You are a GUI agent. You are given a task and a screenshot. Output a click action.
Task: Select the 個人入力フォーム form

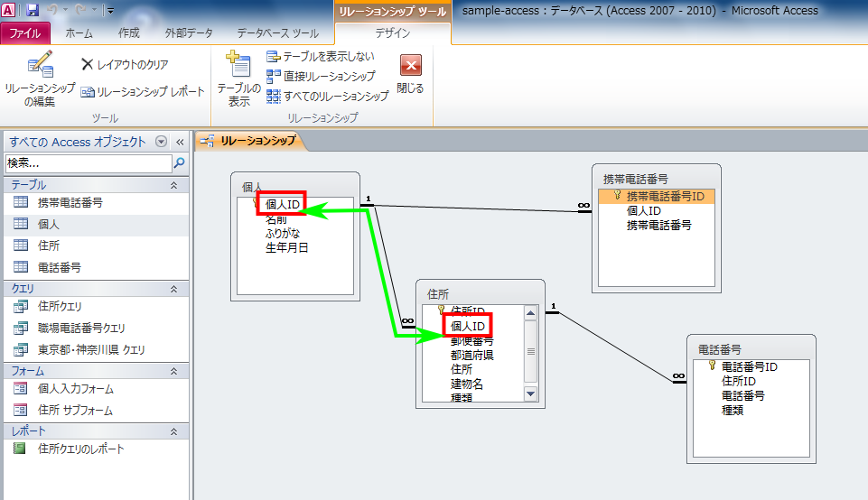[97, 388]
